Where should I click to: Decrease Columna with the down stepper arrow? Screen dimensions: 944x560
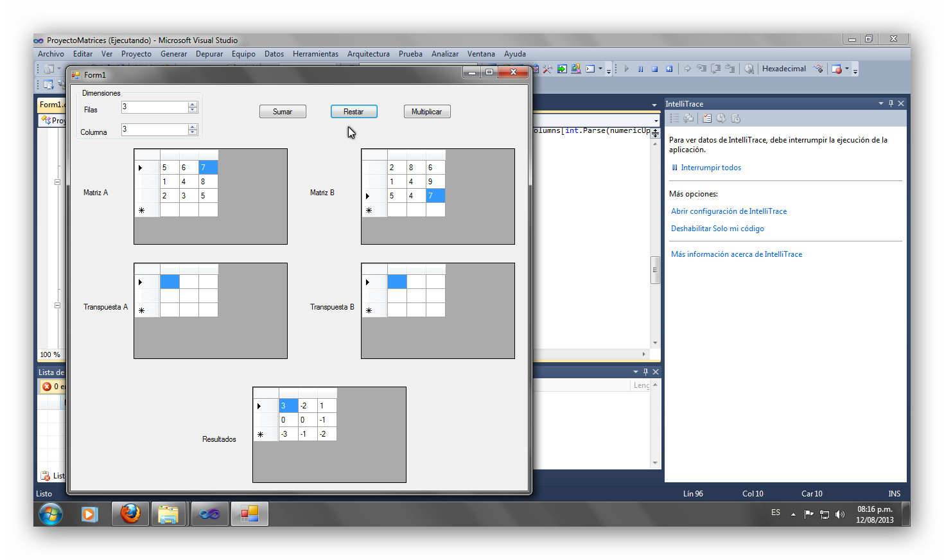tap(192, 132)
